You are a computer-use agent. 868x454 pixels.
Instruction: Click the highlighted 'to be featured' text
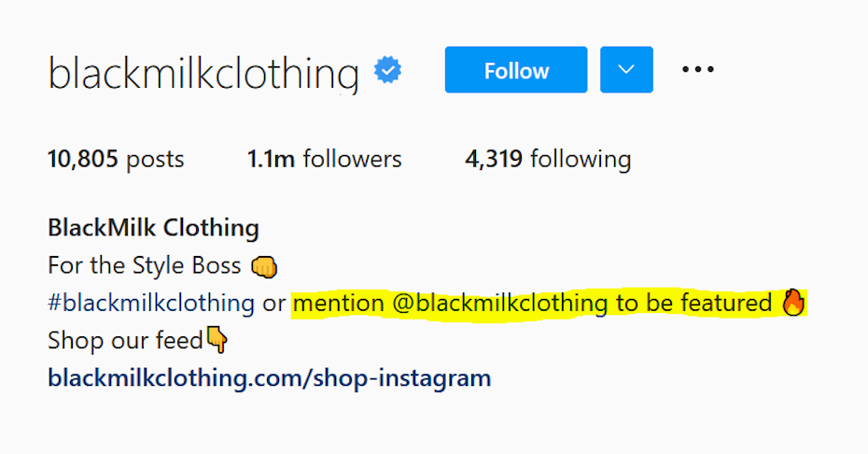693,304
